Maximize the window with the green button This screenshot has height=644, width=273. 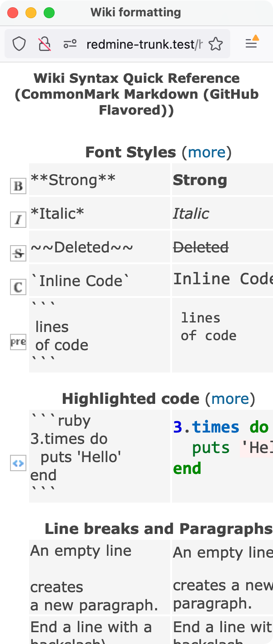tap(49, 13)
